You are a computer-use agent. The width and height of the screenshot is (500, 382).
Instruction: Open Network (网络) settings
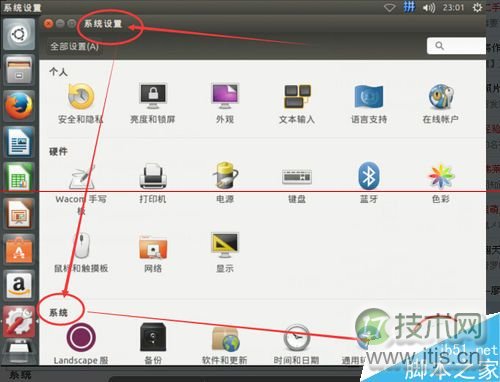153,254
